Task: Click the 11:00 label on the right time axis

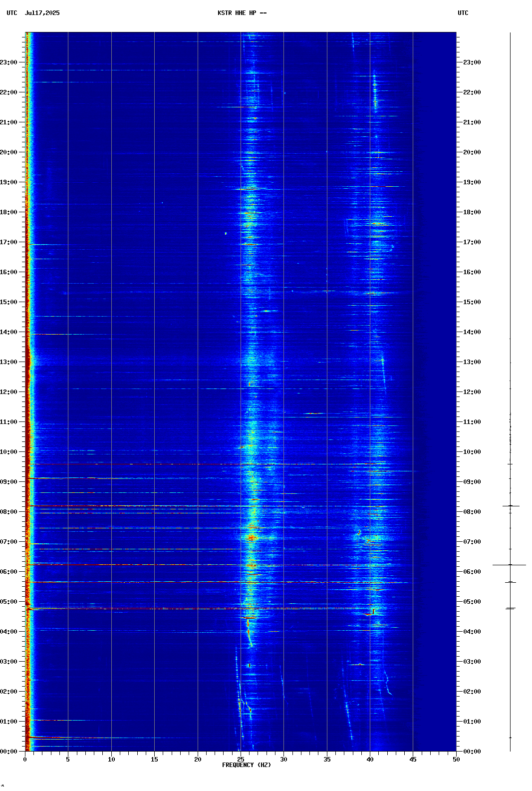Action: (x=472, y=422)
